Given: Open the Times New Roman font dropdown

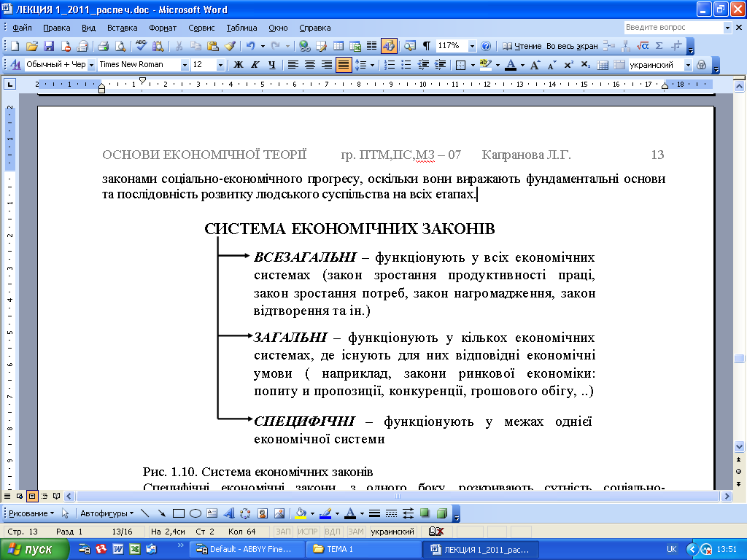Looking at the screenshot, I should 185,65.
